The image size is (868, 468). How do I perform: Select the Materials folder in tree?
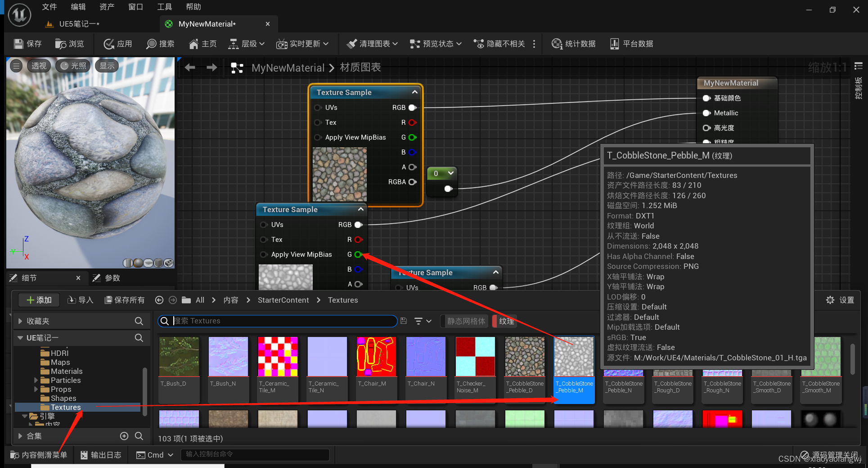(x=66, y=371)
